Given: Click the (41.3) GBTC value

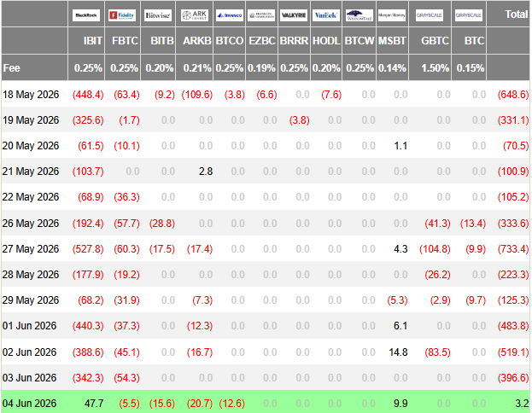Looking at the screenshot, I should (438, 223).
